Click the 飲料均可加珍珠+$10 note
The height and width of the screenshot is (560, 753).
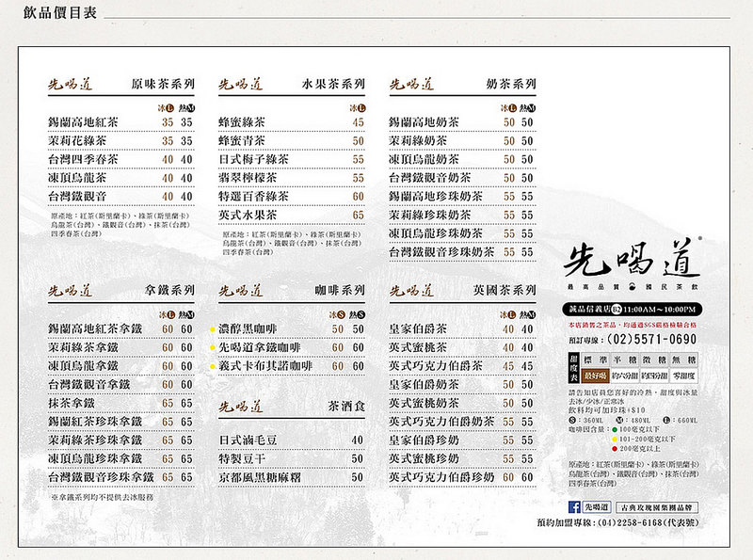click(x=607, y=410)
